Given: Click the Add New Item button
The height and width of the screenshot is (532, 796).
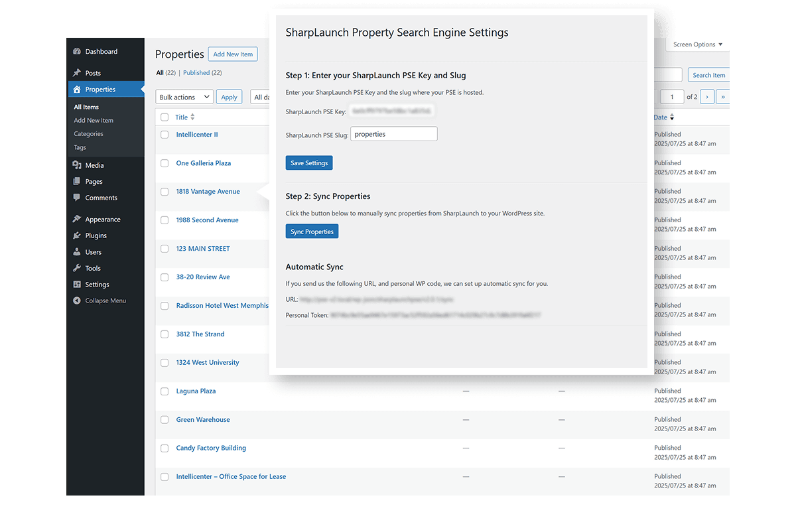Looking at the screenshot, I should pos(233,54).
